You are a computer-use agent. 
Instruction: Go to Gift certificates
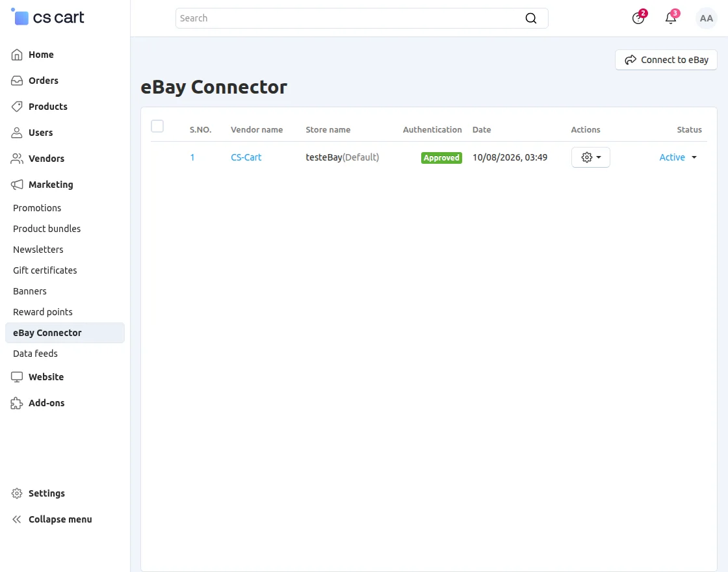pyautogui.click(x=45, y=270)
